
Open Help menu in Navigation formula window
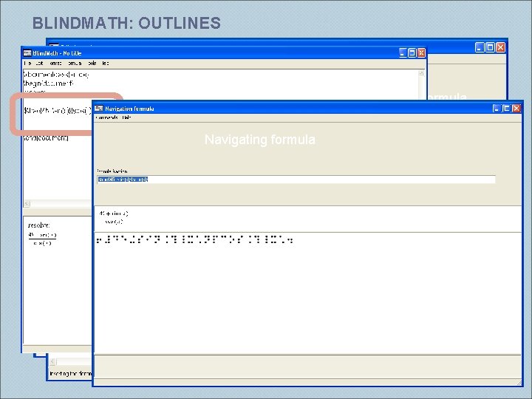coord(126,117)
